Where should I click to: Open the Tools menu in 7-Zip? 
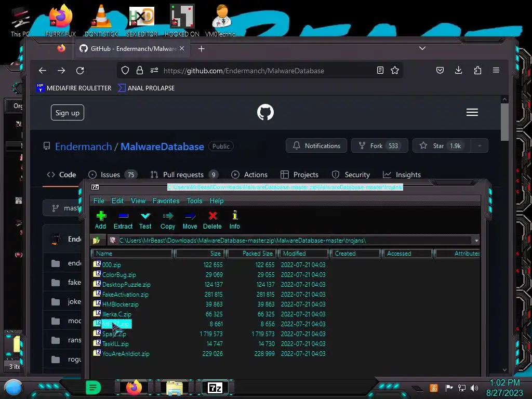[x=194, y=201]
